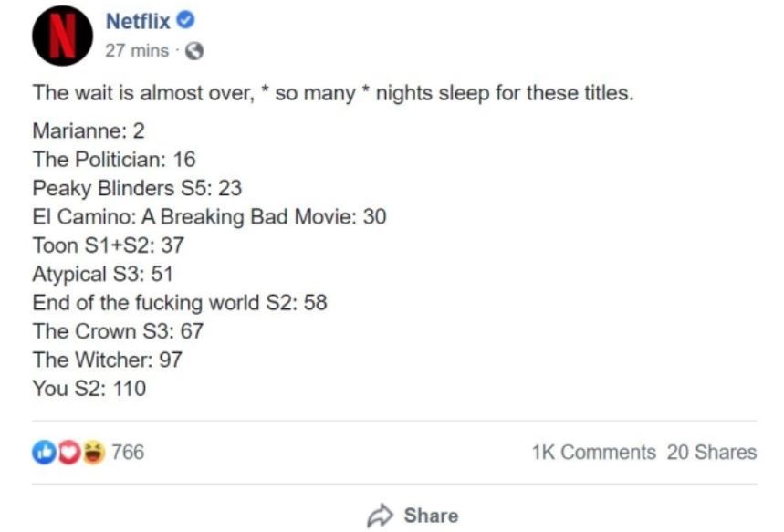Click the blue verified badge icon
This screenshot has width=784, height=532.
[186, 20]
